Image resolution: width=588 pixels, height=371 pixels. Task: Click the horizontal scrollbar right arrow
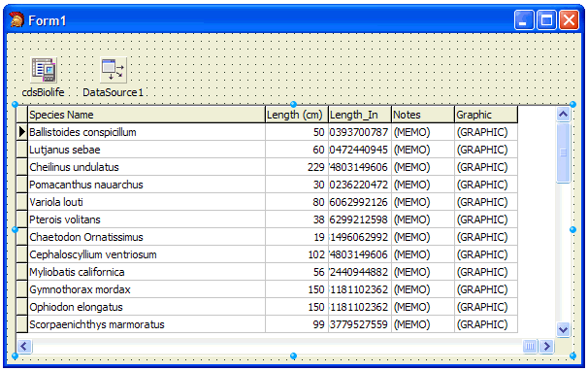[546, 346]
